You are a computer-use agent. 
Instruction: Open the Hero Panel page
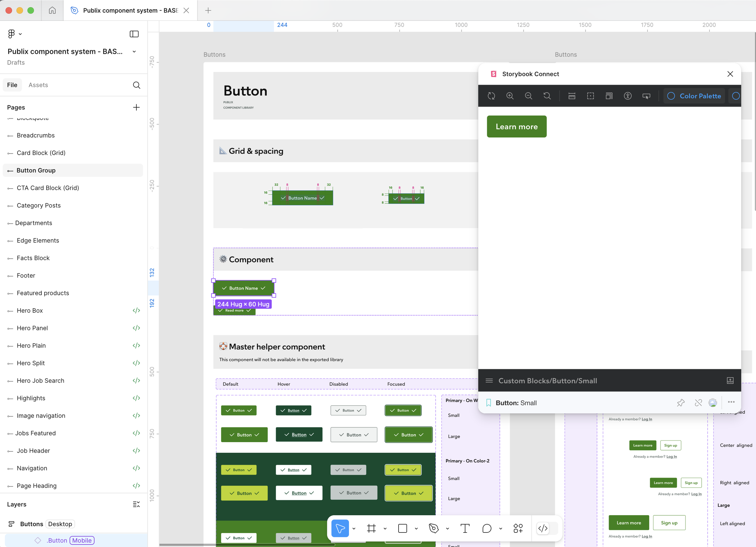click(32, 328)
